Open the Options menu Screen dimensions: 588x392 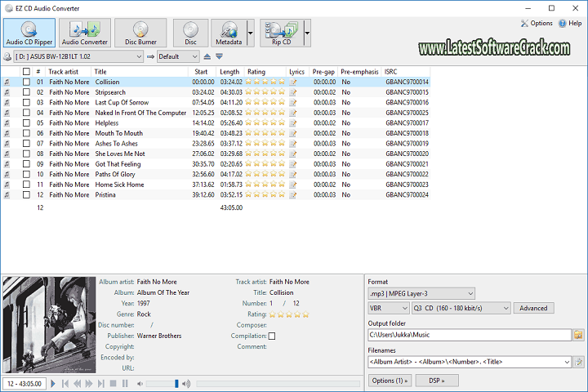pyautogui.click(x=537, y=23)
